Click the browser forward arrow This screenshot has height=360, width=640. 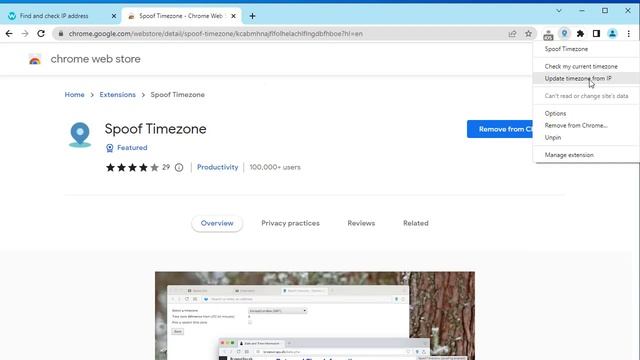(x=25, y=34)
